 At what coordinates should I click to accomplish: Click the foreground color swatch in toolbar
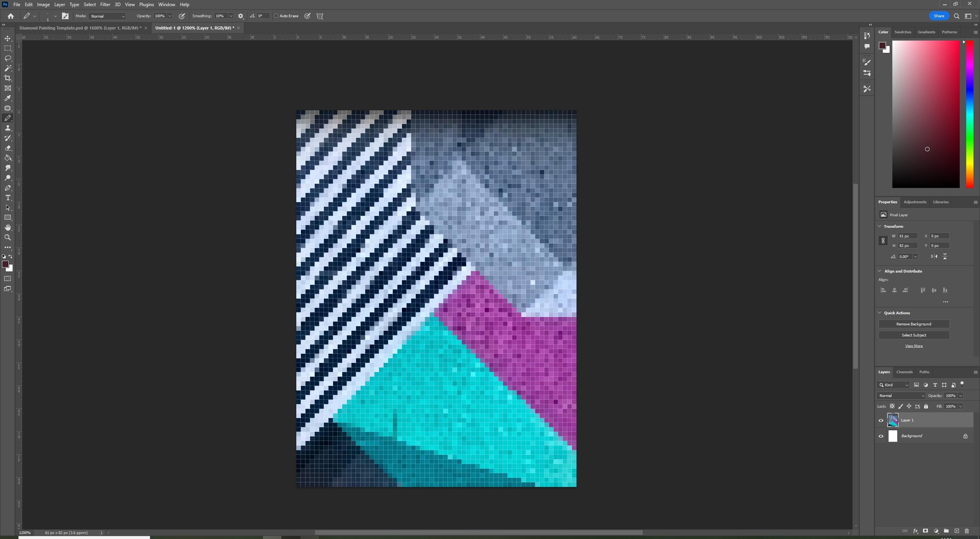[x=5, y=265]
